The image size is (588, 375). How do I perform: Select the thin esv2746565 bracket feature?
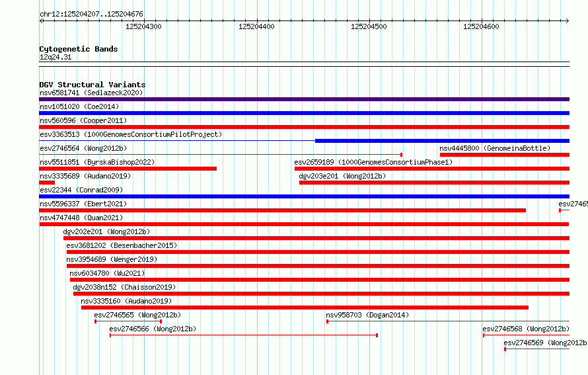coord(128,321)
